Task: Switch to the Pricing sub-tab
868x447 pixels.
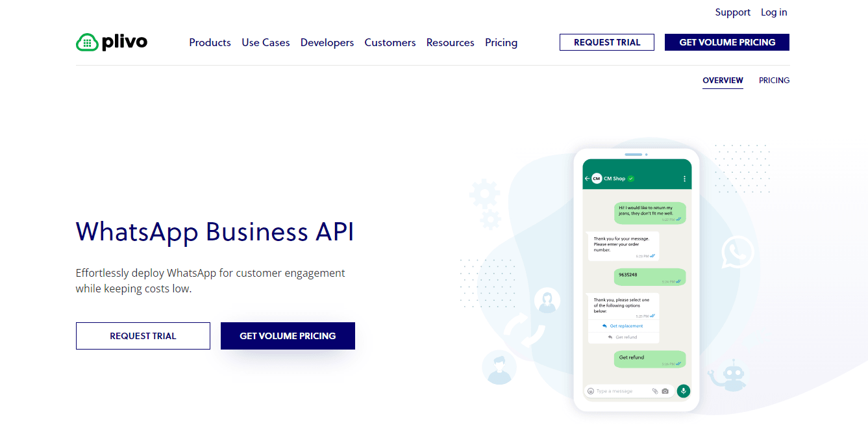Action: 774,81
